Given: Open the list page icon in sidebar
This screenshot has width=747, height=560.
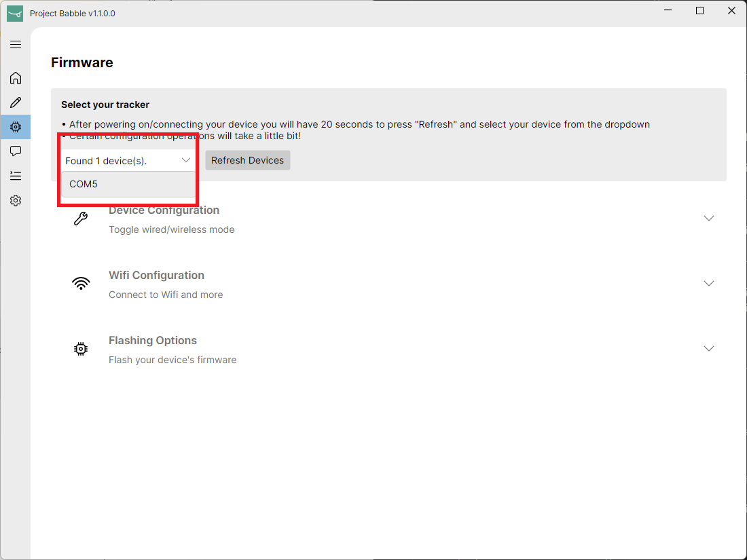Looking at the screenshot, I should tap(15, 176).
